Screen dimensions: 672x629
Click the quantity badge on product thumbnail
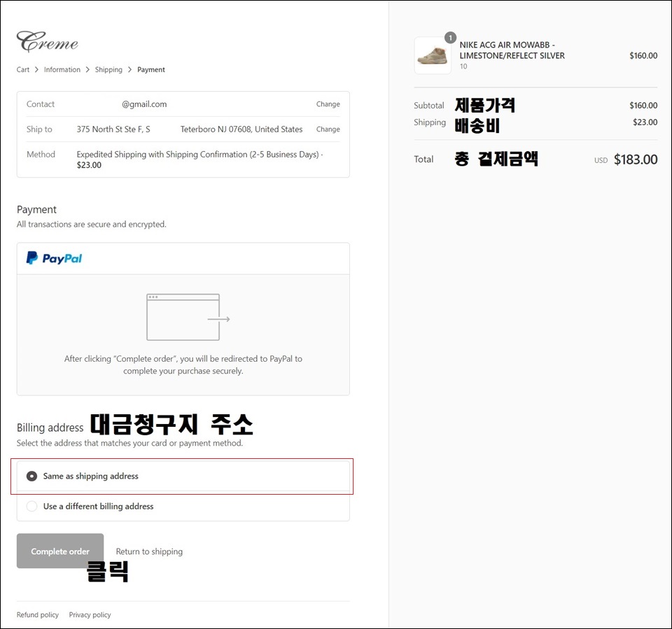click(x=450, y=38)
